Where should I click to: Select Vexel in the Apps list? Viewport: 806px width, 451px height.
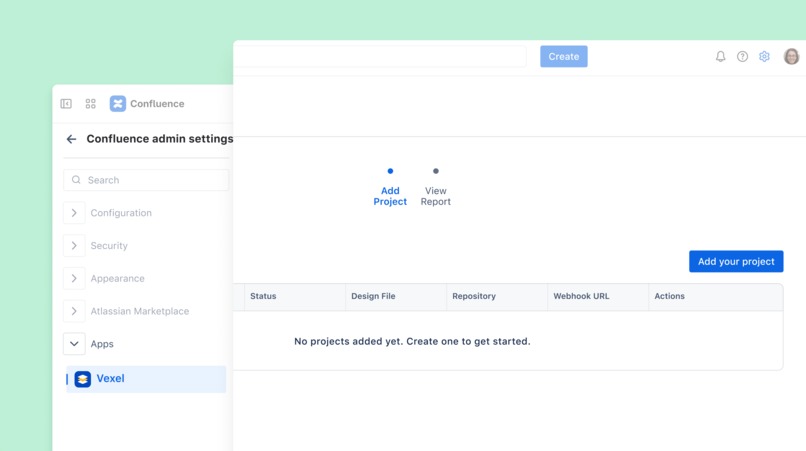[146, 379]
